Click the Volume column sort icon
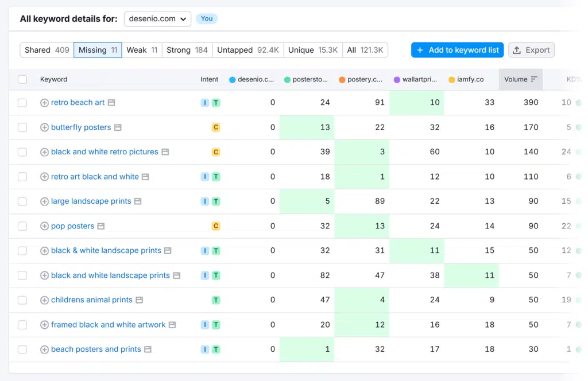Screen dimensions: 588x381 tap(534, 79)
